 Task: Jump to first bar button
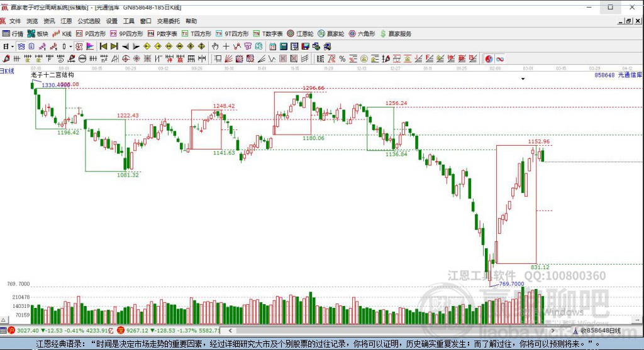point(104,46)
